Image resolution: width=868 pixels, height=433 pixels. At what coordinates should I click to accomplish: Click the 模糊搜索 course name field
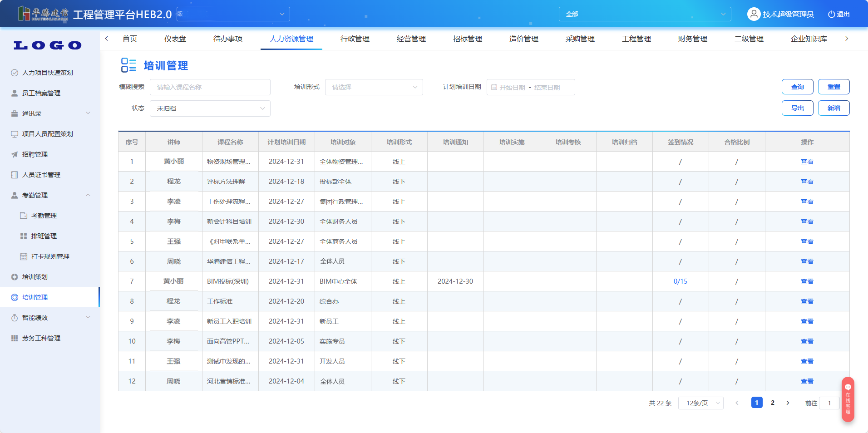(x=210, y=87)
